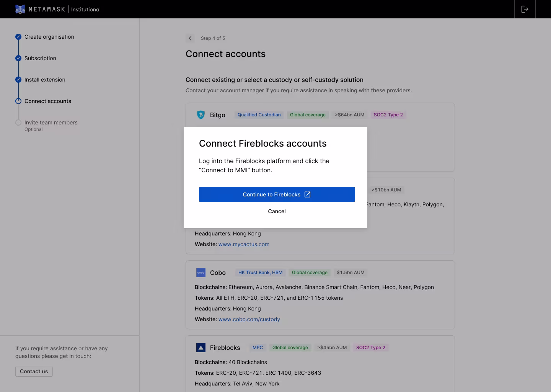Click the Install extension checkmark icon
This screenshot has height=392, width=551.
[x=18, y=80]
